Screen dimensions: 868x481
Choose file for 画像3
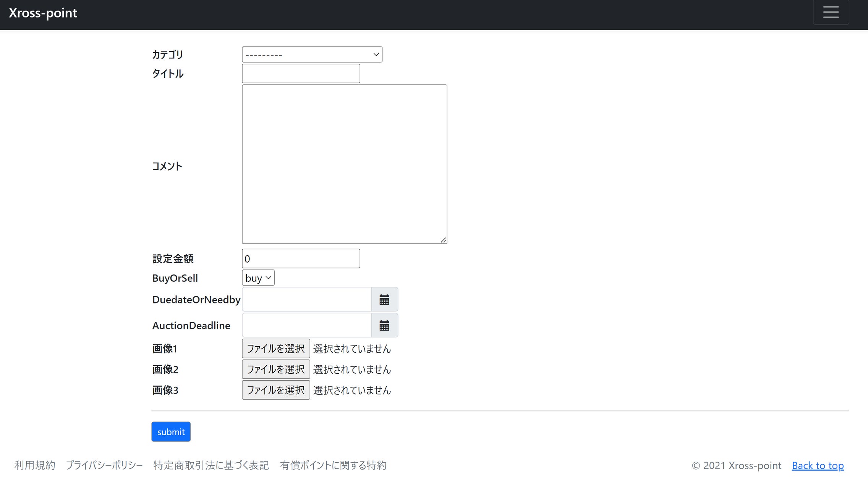pos(275,390)
